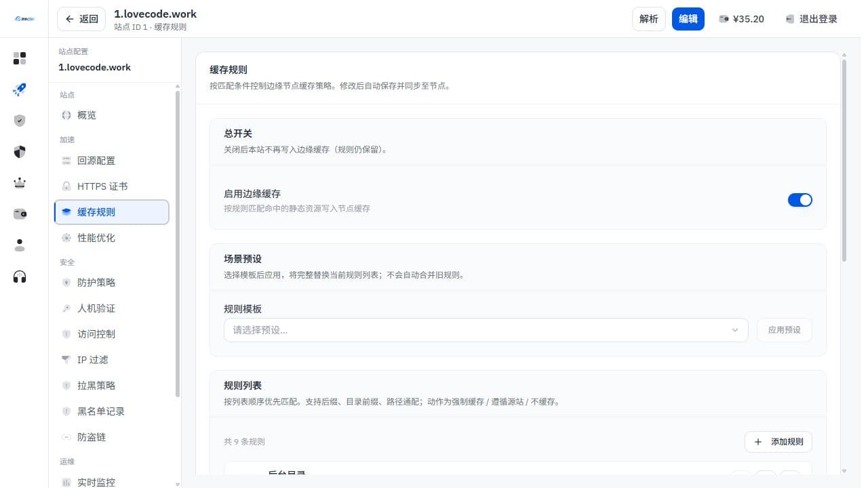Click the layers icon beside 缓存规则
The height and width of the screenshot is (488, 868).
(66, 212)
